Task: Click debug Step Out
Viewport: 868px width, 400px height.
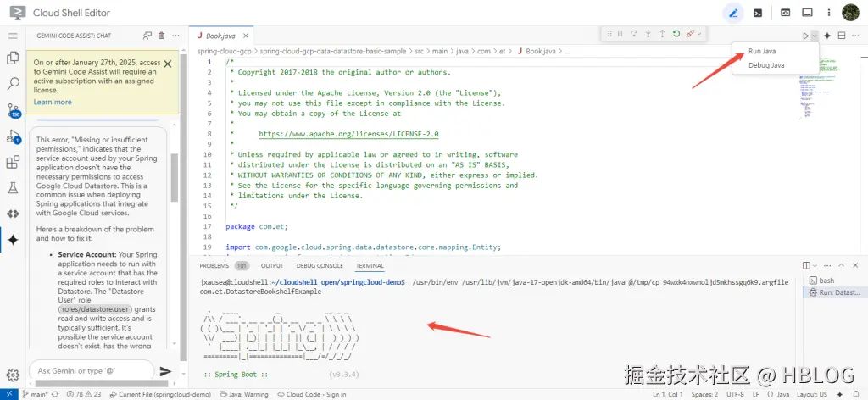Action: coord(662,34)
